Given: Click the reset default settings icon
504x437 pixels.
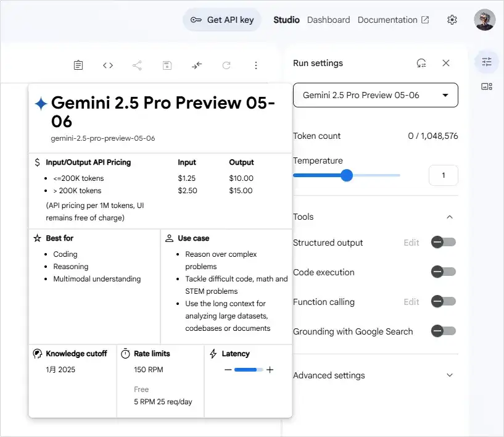Looking at the screenshot, I should 421,63.
